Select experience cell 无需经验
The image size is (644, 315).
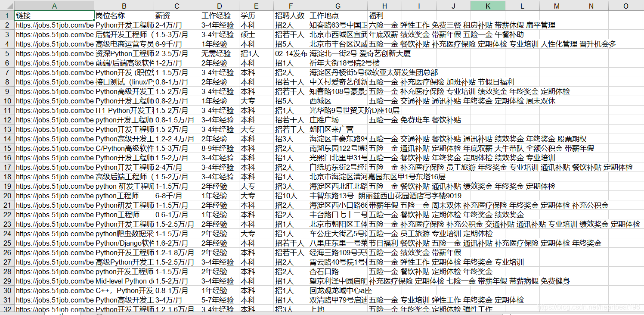click(x=220, y=53)
